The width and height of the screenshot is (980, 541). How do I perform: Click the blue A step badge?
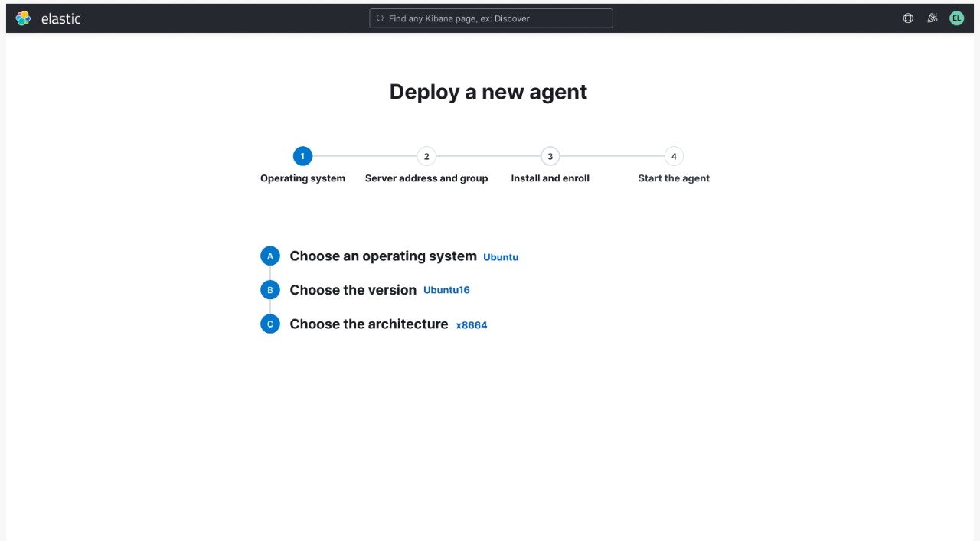click(270, 256)
